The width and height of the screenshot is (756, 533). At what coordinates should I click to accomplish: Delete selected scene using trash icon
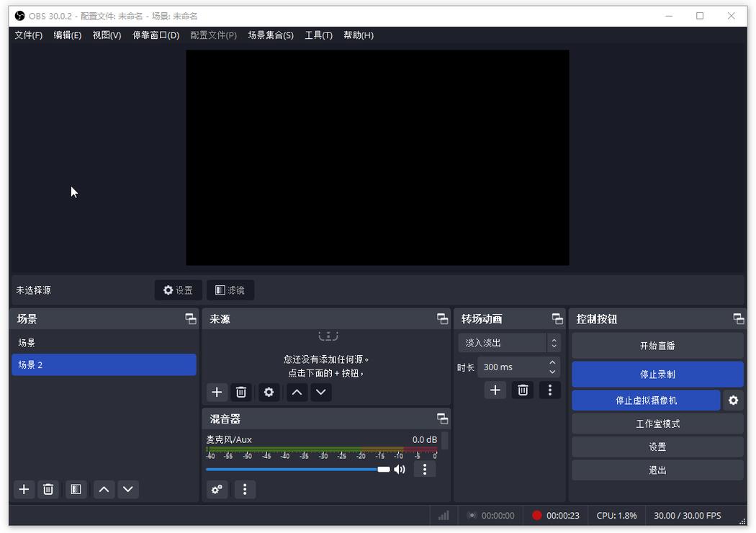pyautogui.click(x=48, y=489)
